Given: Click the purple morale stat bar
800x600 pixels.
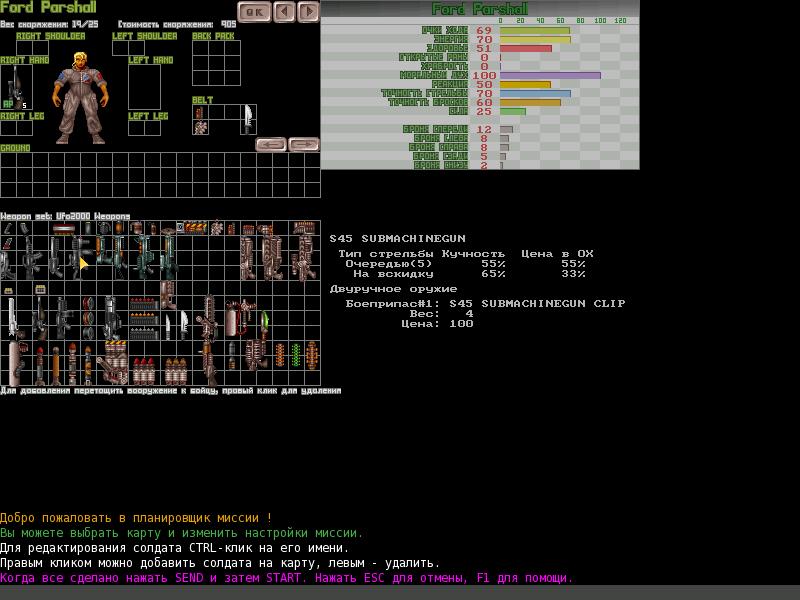Looking at the screenshot, I should 550,75.
